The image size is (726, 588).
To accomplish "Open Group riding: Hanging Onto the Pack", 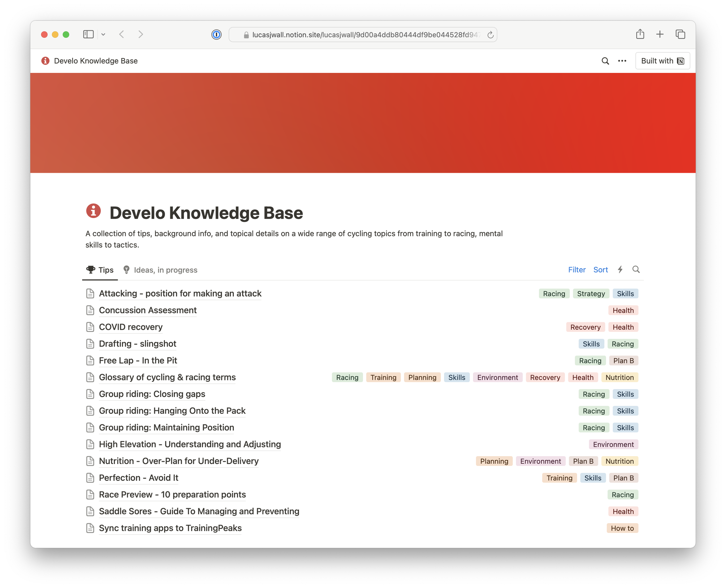I will (x=172, y=411).
